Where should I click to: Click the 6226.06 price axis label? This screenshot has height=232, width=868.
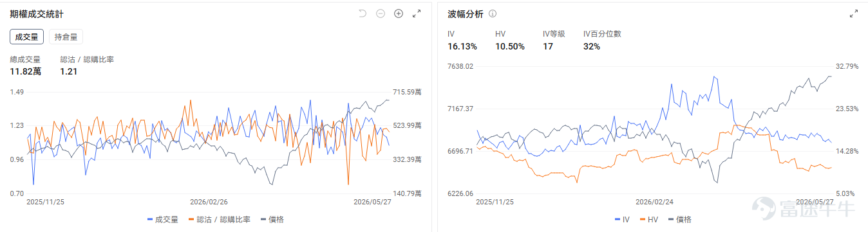[460, 193]
